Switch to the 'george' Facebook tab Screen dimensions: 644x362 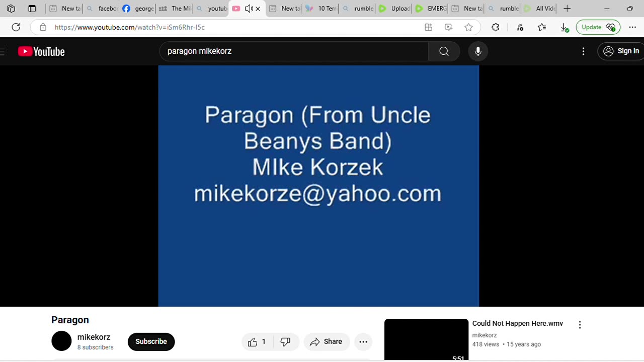[x=137, y=9]
